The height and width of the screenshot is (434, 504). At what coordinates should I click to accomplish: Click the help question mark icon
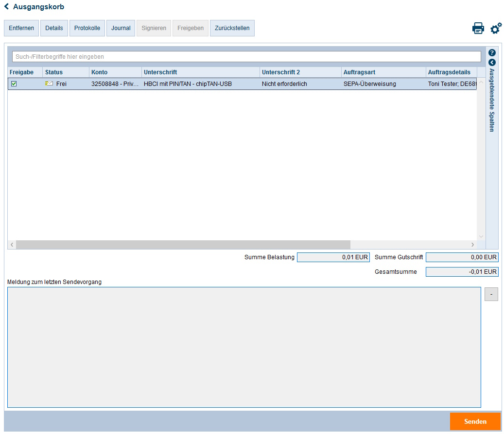(x=492, y=52)
